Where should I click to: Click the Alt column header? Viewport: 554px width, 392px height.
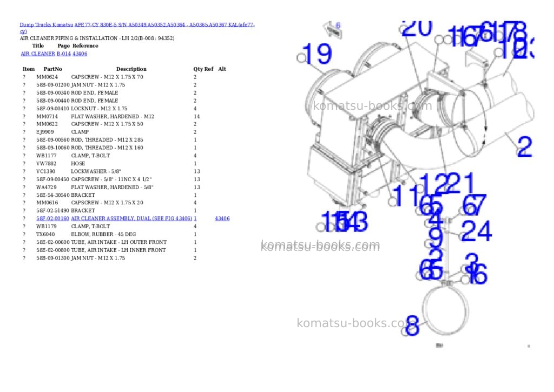point(222,69)
